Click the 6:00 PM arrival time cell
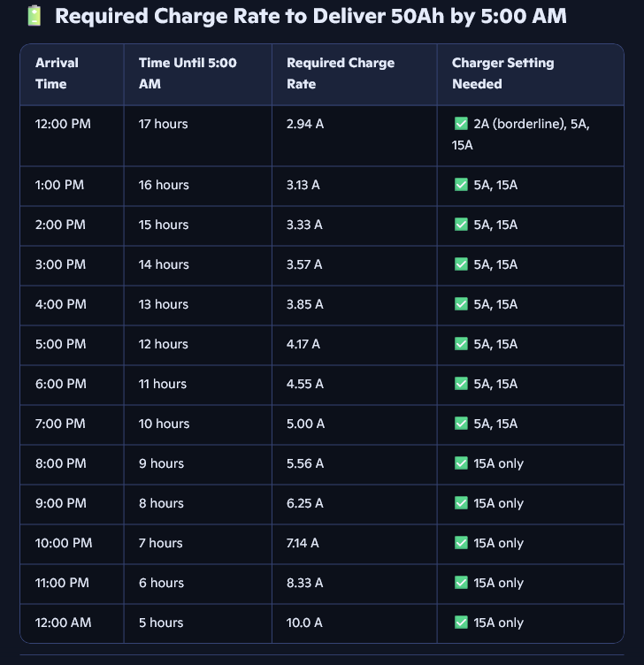The height and width of the screenshot is (665, 644). coord(61,384)
